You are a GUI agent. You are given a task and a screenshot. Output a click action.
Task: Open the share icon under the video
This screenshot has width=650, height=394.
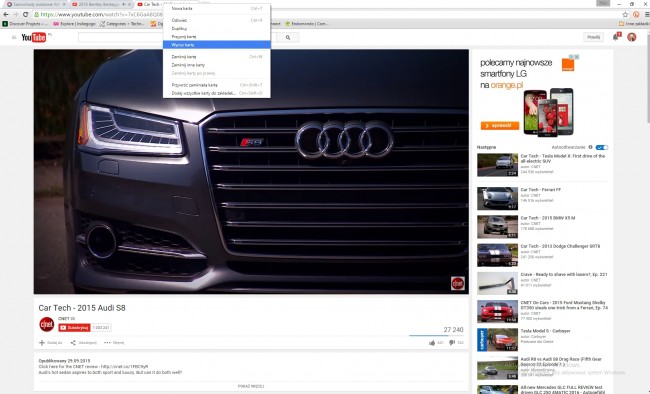[x=73, y=343]
